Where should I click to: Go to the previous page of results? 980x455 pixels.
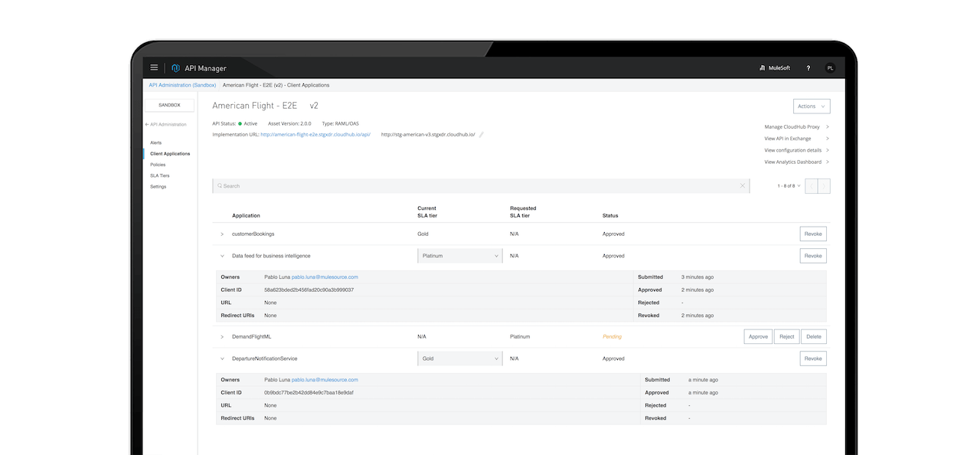click(x=812, y=185)
